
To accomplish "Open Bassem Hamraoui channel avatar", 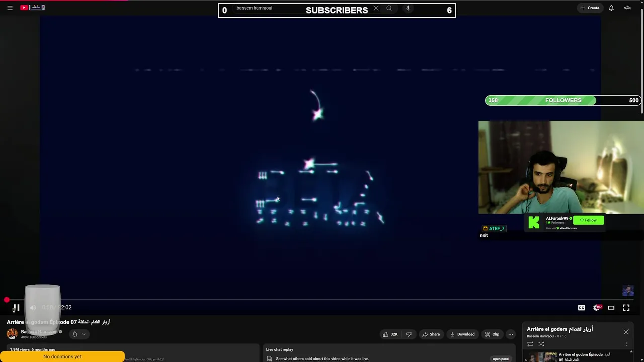I will coord(12,334).
